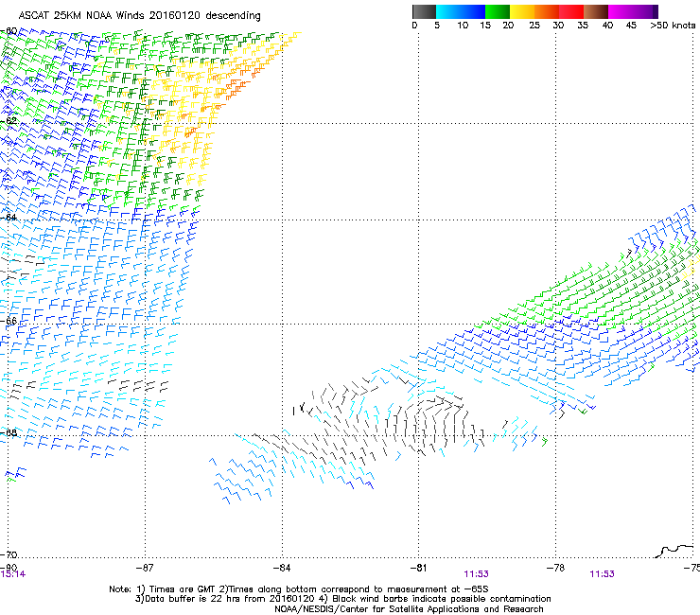This screenshot has height=615, width=700.
Task: Click the '-84' longitude axis label
Action: pyautogui.click(x=282, y=568)
